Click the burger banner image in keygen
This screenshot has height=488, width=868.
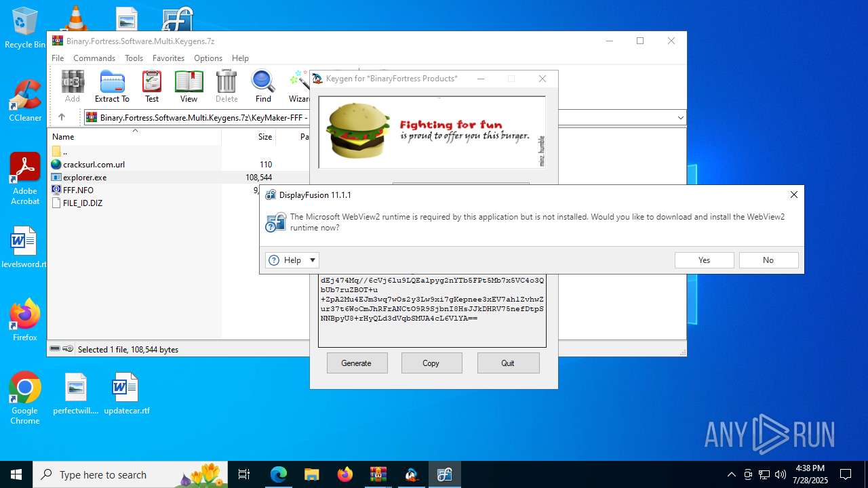pyautogui.click(x=432, y=132)
